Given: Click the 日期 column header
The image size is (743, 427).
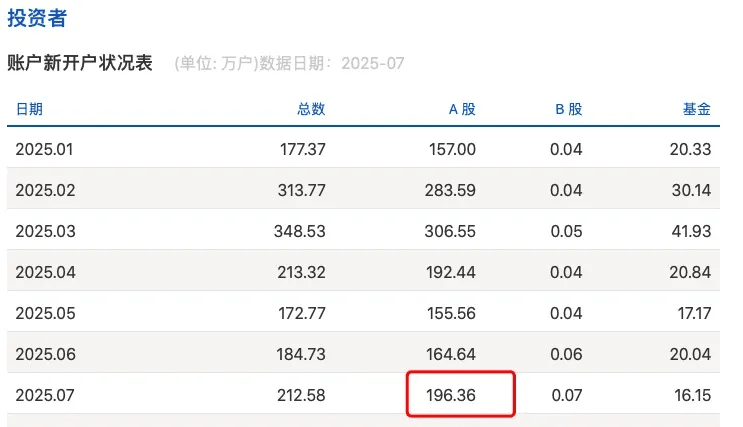Looking at the screenshot, I should [x=29, y=109].
